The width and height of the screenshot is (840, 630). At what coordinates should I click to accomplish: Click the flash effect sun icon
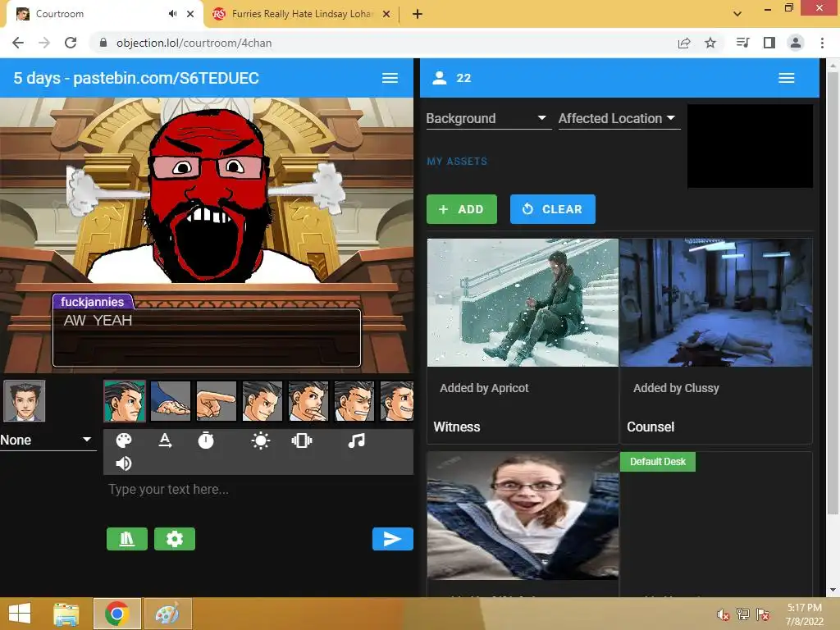tap(260, 441)
